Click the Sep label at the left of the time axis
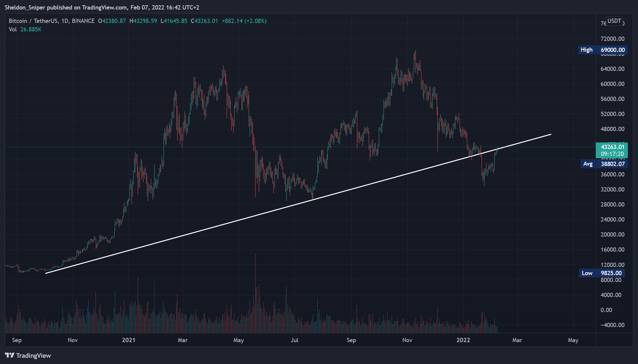 [17, 340]
